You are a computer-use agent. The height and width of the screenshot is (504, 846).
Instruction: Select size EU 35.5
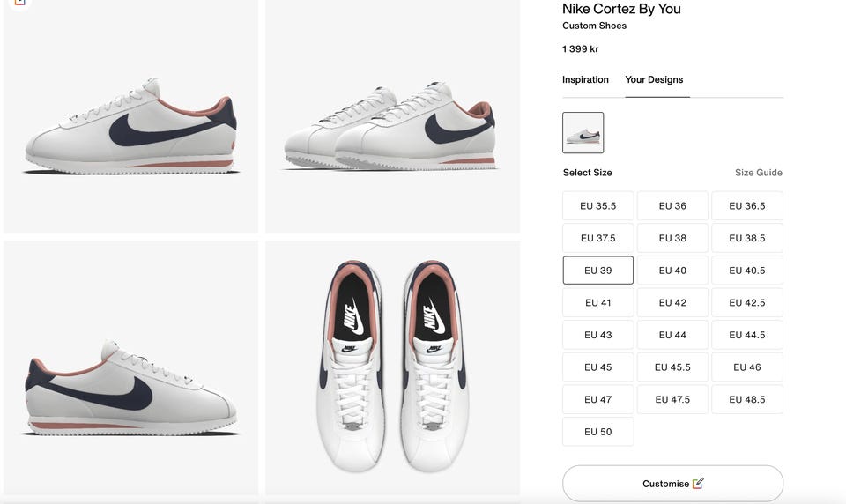[597, 205]
